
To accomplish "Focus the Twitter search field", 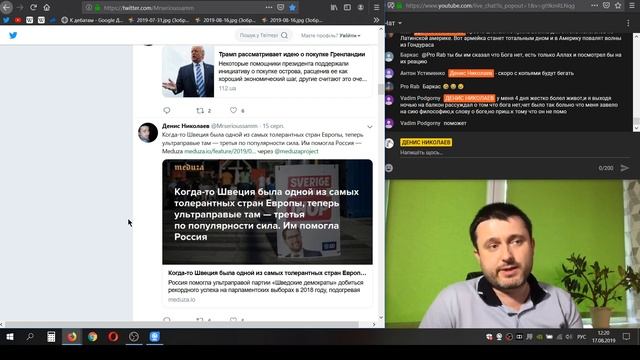I will [263, 36].
